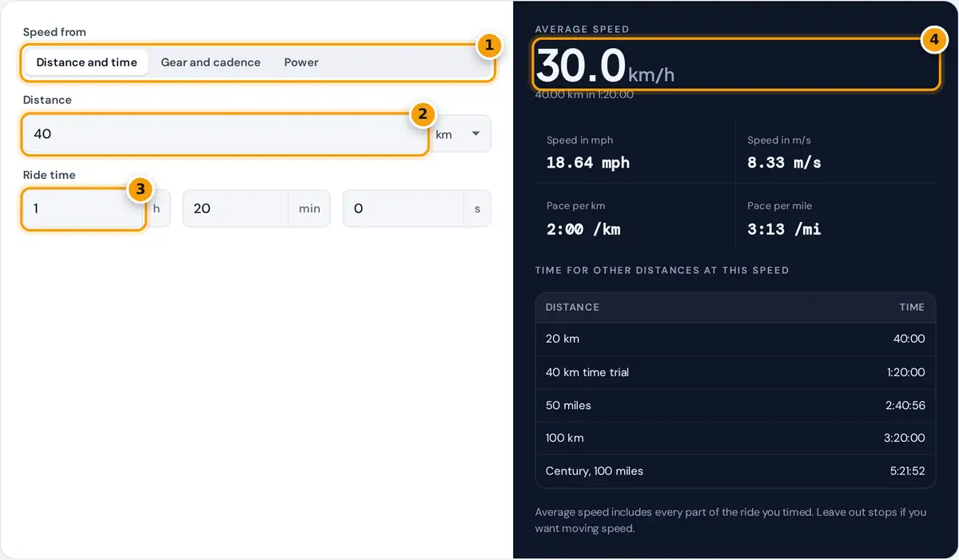This screenshot has width=959, height=560.
Task: Click the TIME column header
Action: 912,307
